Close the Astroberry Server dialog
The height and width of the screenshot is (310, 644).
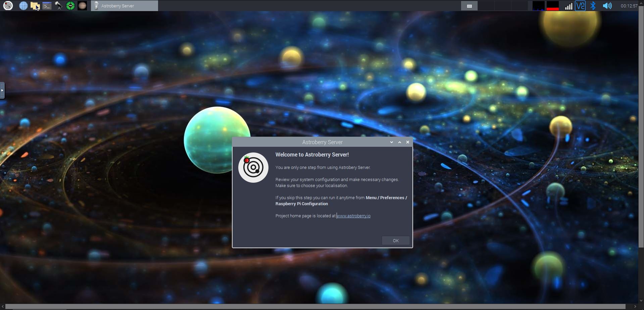coord(408,142)
